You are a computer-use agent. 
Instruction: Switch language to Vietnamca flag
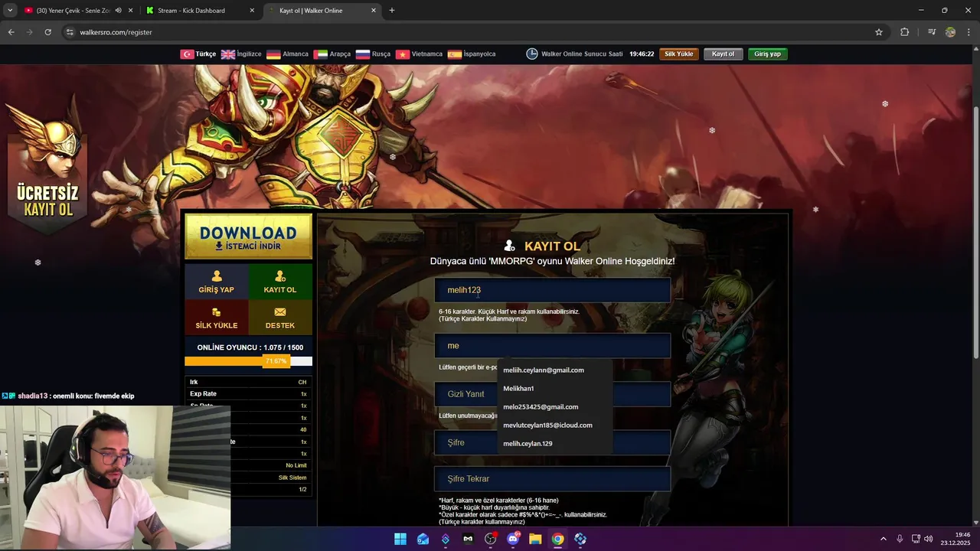pyautogui.click(x=419, y=54)
